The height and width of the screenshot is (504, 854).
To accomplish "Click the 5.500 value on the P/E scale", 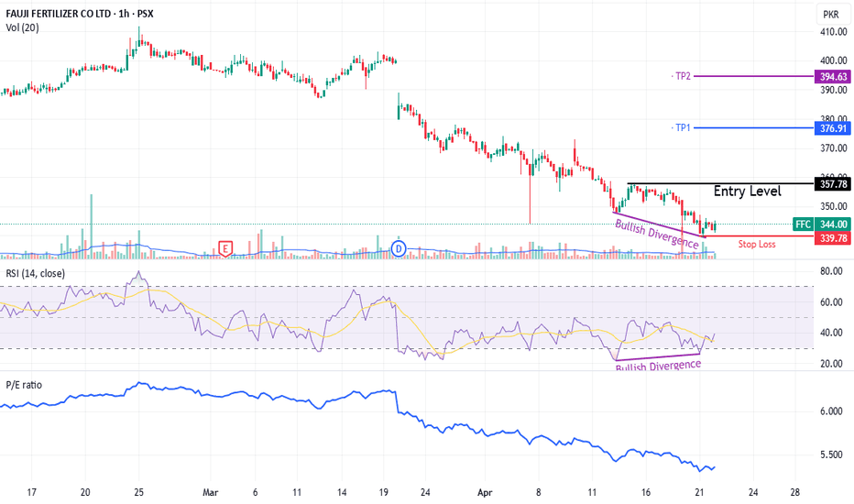I will (x=832, y=455).
